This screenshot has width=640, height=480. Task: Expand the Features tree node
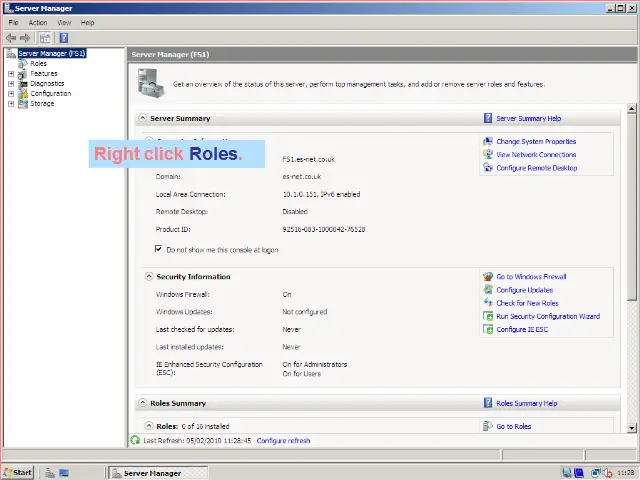[11, 74]
